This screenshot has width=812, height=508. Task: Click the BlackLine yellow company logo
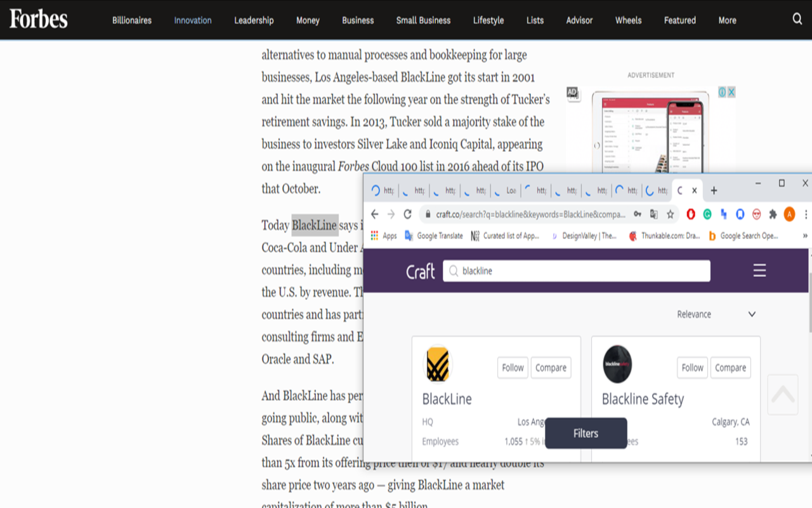click(x=438, y=364)
